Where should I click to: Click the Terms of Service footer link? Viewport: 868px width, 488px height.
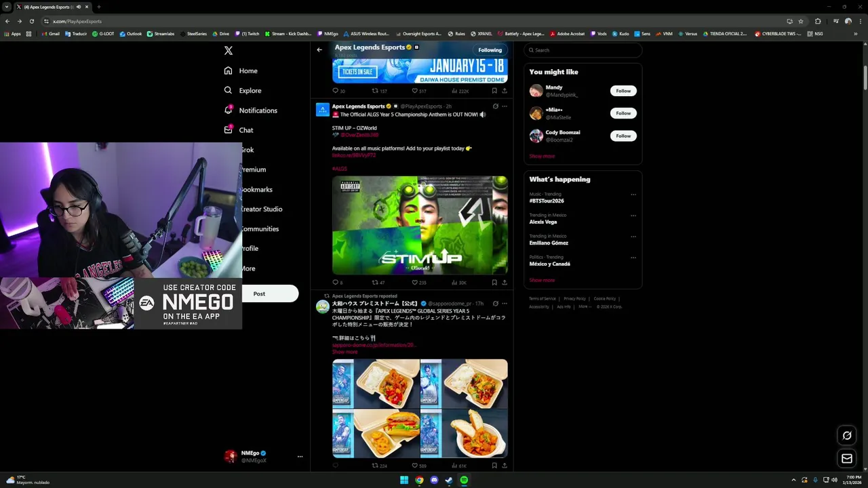(542, 299)
